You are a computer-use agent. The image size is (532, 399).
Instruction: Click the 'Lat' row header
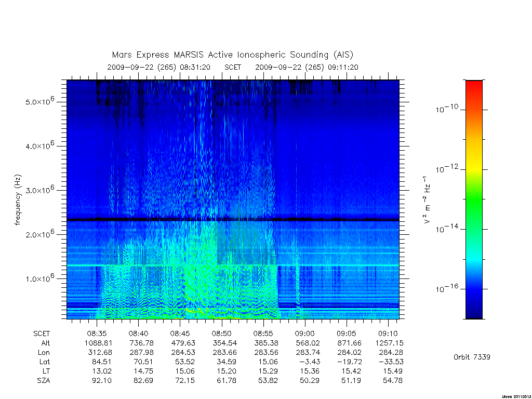[45, 362]
